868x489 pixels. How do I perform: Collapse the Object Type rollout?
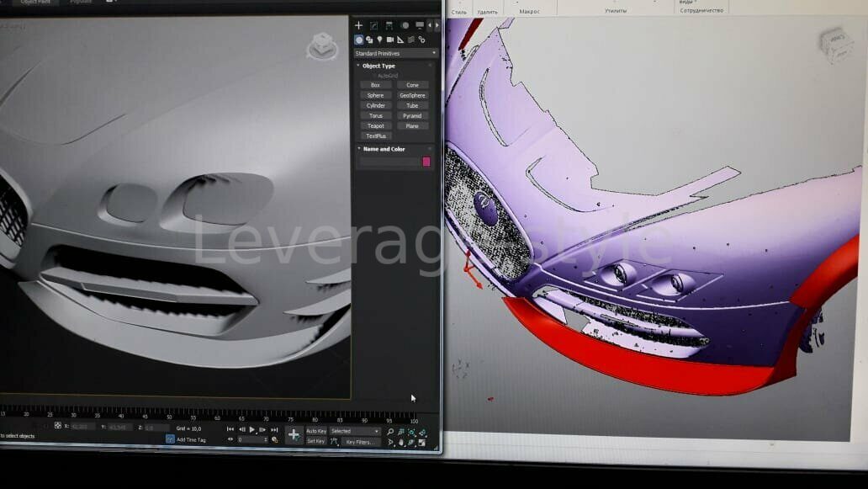pos(378,66)
